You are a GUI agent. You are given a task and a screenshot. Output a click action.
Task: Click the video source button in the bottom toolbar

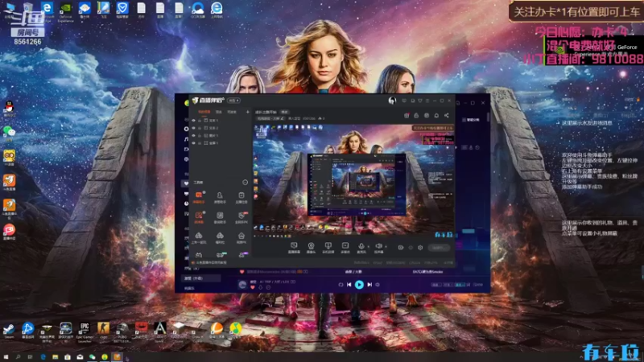345,248
